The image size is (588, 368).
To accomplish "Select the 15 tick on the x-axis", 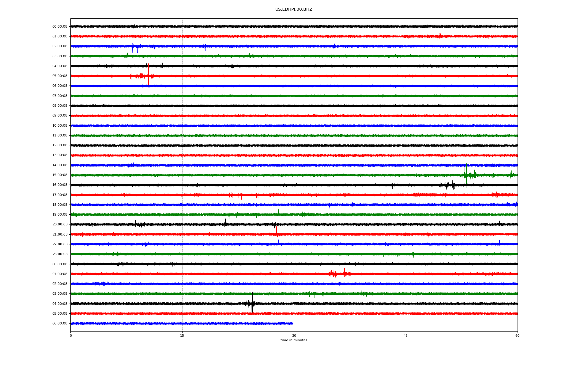I will click(182, 335).
